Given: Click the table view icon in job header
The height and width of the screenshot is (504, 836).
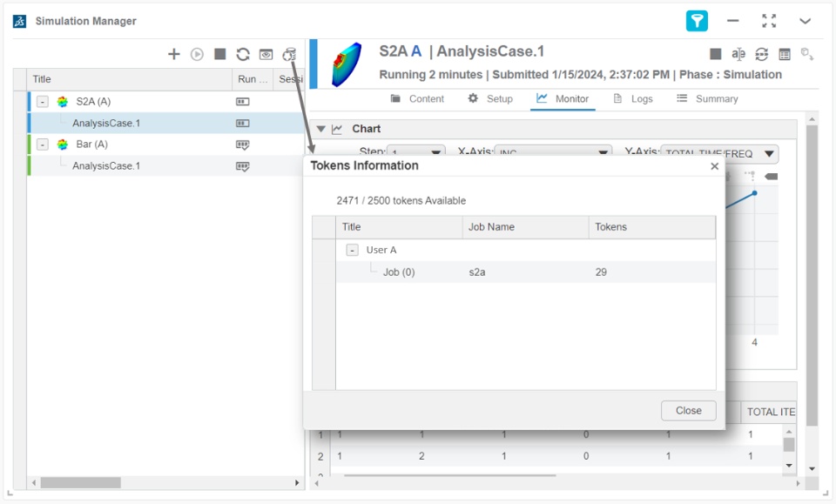Looking at the screenshot, I should click(x=785, y=54).
